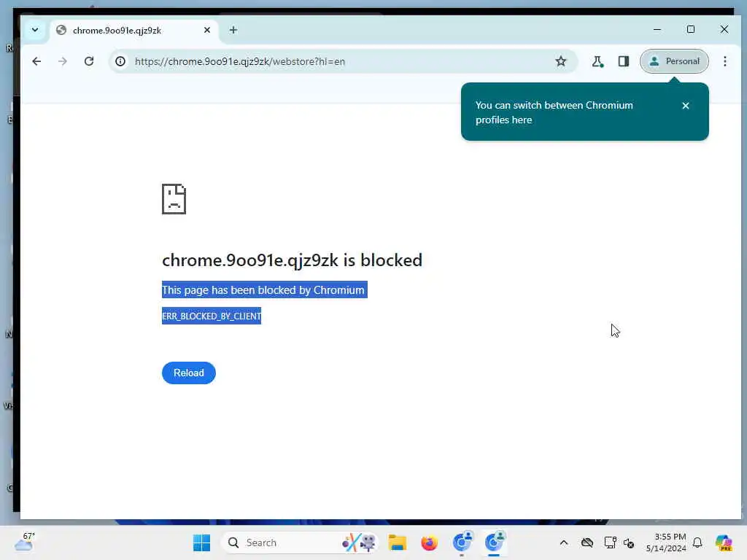Bookmark this page with star icon
Viewport: 747px width, 560px height.
click(x=561, y=61)
